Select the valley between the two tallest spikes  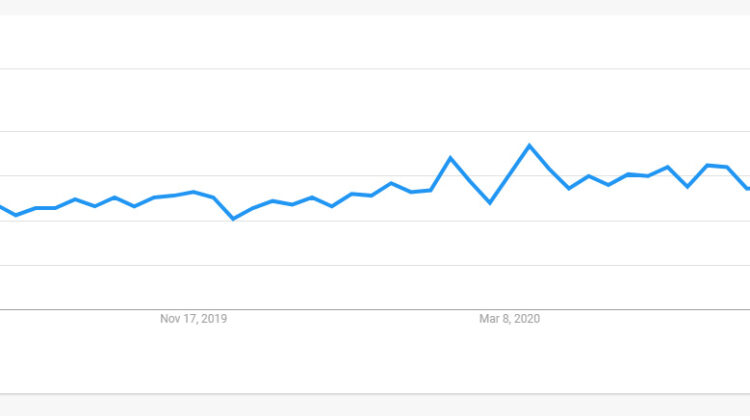point(489,203)
